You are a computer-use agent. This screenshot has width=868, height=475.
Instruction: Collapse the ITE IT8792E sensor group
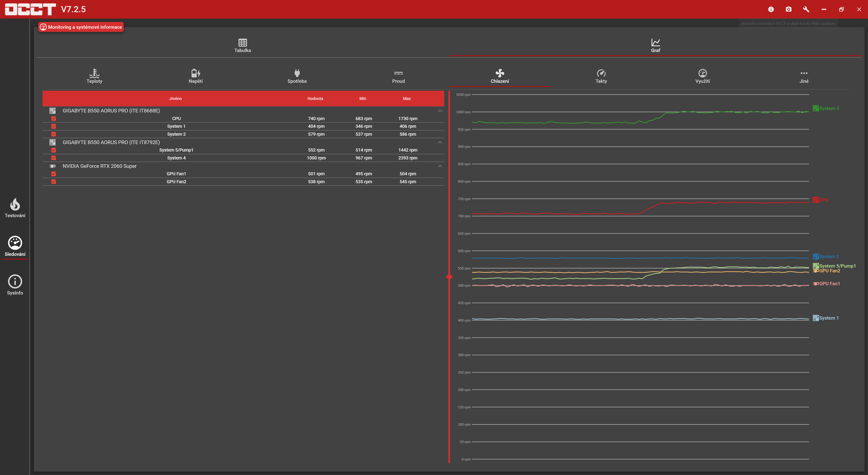[x=440, y=142]
